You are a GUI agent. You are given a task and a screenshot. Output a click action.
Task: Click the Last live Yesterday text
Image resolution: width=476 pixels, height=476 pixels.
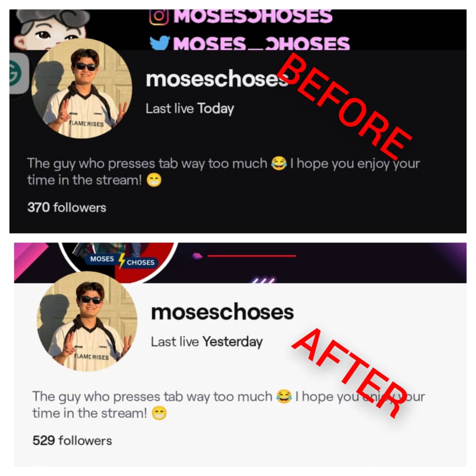[x=207, y=342]
